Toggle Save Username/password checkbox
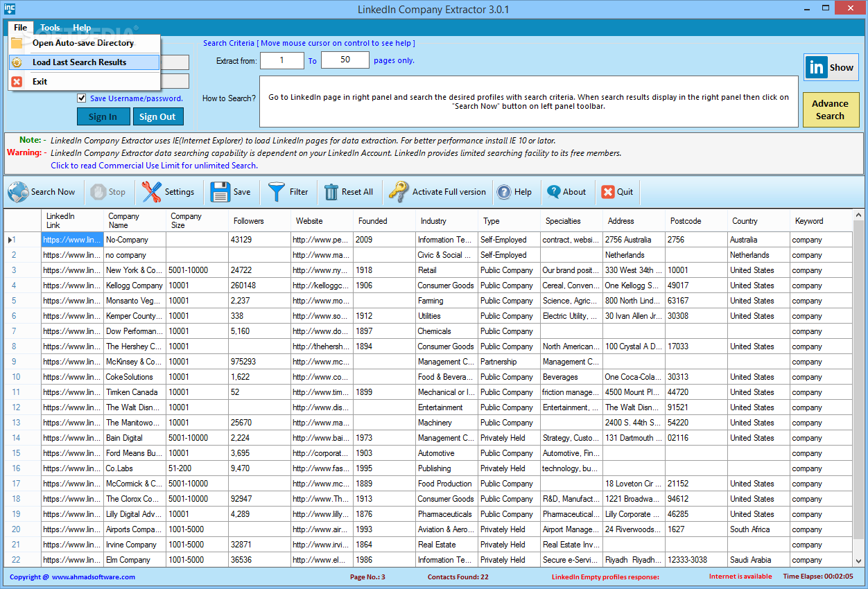 coord(82,98)
